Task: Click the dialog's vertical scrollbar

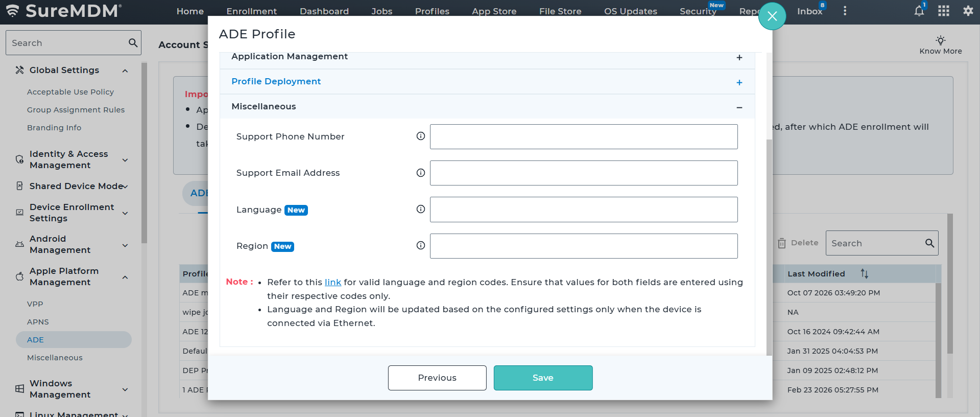Action: [x=769, y=247]
